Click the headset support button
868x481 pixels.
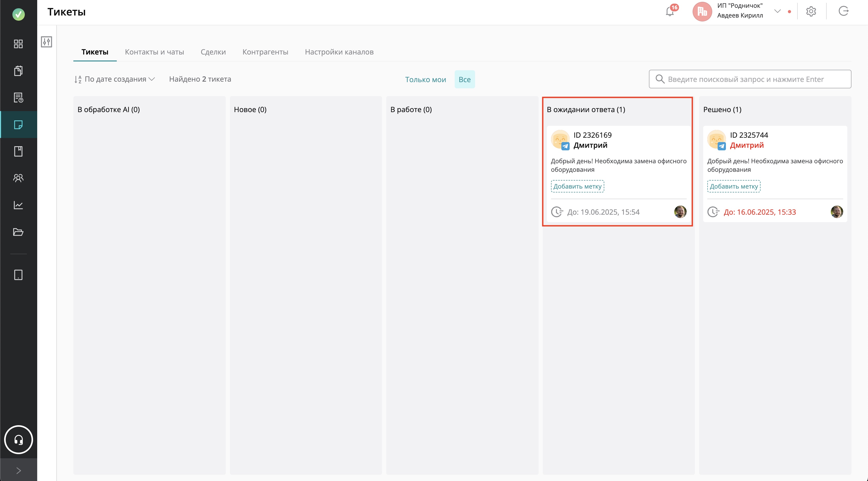[18, 440]
